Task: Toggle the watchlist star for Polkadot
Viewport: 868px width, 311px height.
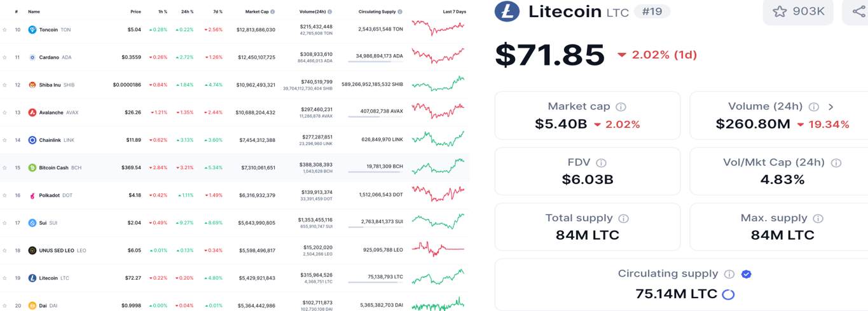Action: 4,195
